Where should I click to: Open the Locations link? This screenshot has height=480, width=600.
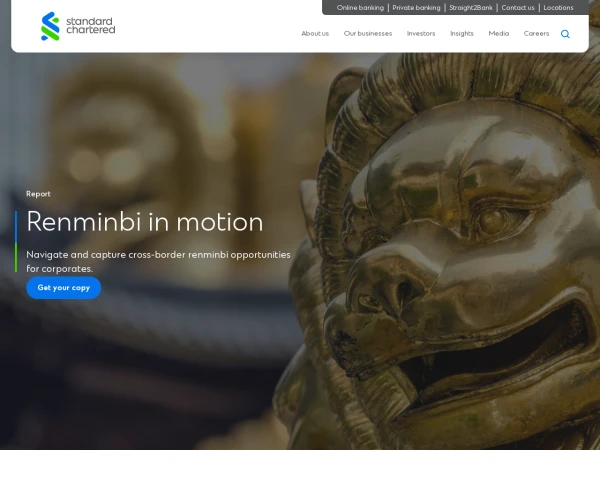click(x=558, y=8)
